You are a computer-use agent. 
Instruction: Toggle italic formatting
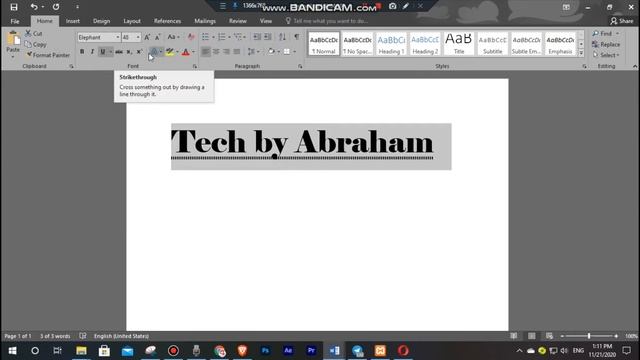(92, 52)
